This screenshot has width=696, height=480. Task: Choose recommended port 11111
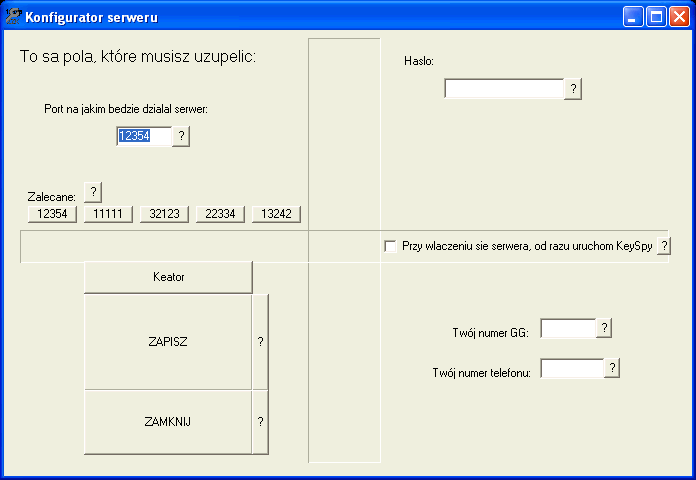point(108,214)
